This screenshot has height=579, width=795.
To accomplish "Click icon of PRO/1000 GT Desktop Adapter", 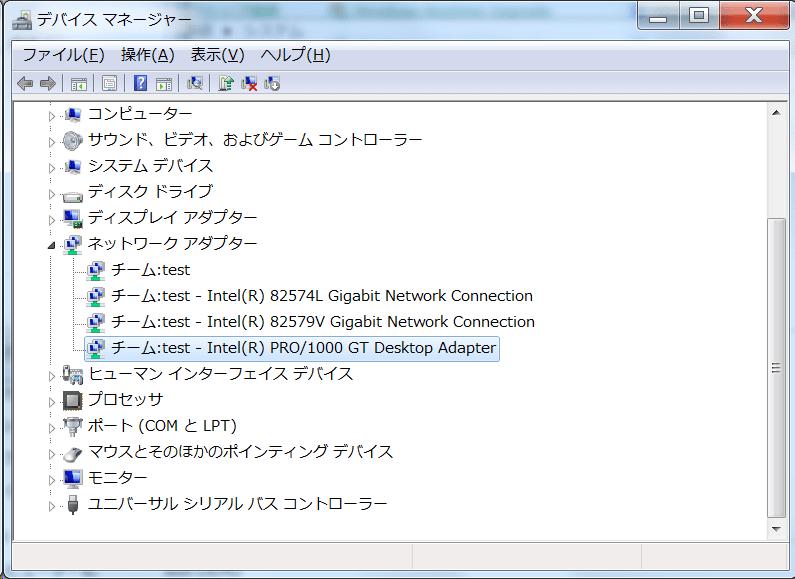I will coord(96,348).
